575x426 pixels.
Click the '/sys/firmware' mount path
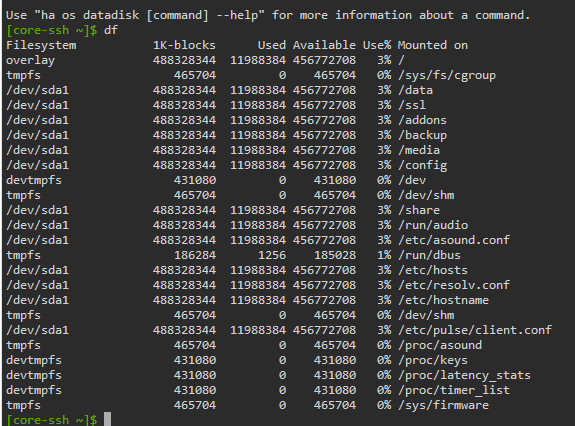pos(443,405)
